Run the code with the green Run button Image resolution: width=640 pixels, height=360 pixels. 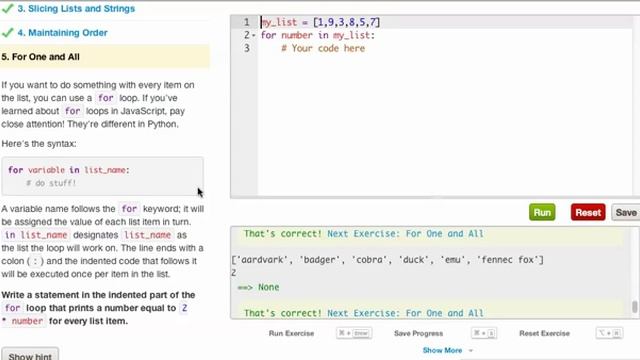click(542, 212)
